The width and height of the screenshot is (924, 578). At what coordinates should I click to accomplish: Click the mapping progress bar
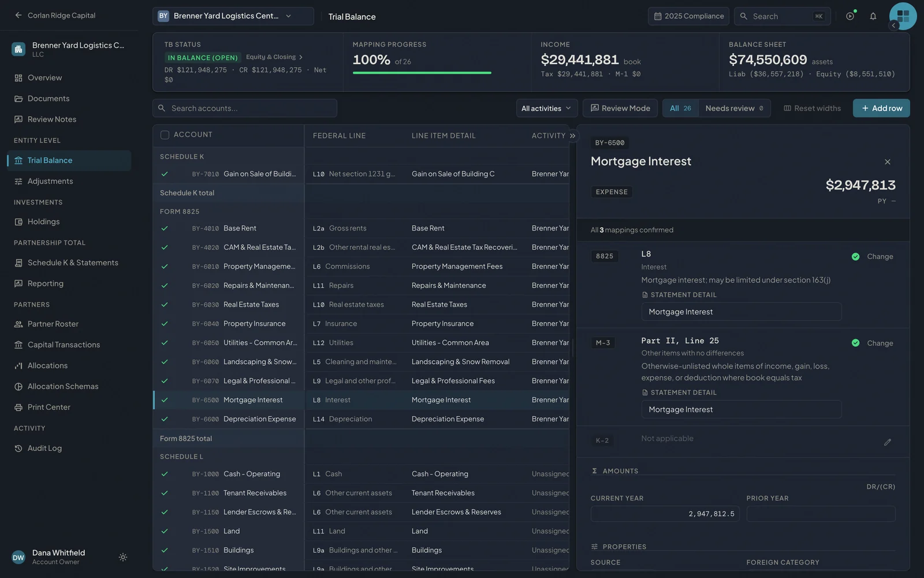422,73
